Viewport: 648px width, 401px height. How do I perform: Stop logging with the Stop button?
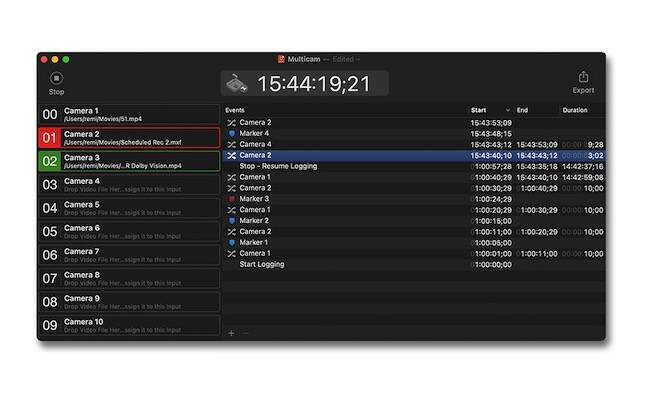coord(56,83)
